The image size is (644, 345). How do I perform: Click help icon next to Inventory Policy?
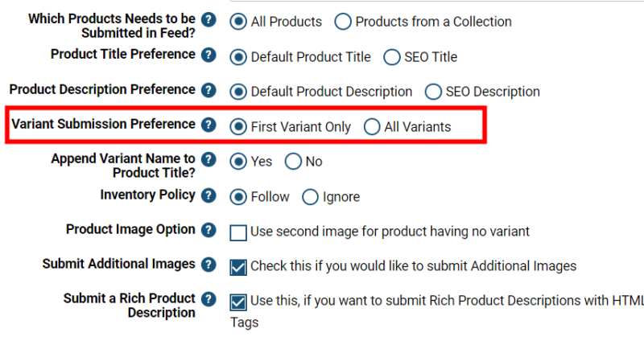(208, 195)
